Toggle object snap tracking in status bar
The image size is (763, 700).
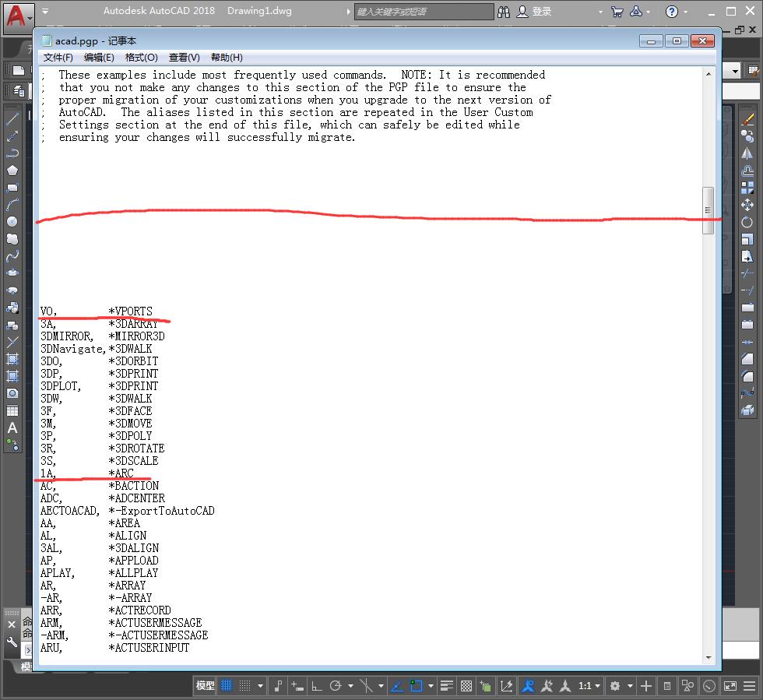397,686
